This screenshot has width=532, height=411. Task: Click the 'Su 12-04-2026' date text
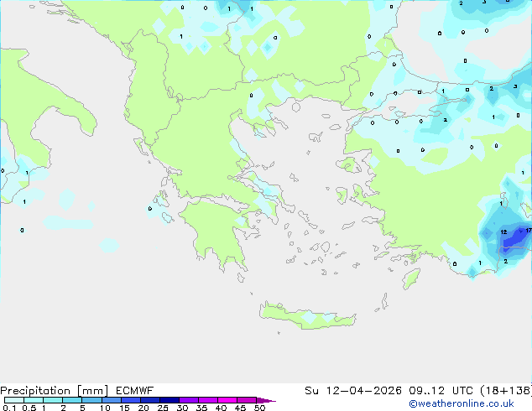[x=353, y=391]
